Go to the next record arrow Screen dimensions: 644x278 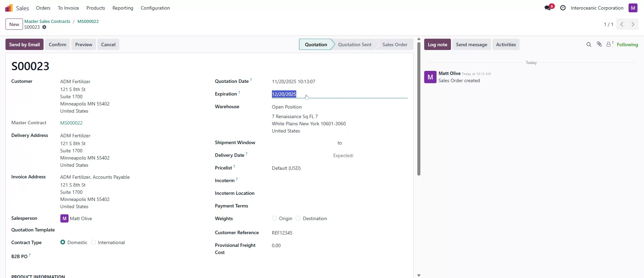633,24
